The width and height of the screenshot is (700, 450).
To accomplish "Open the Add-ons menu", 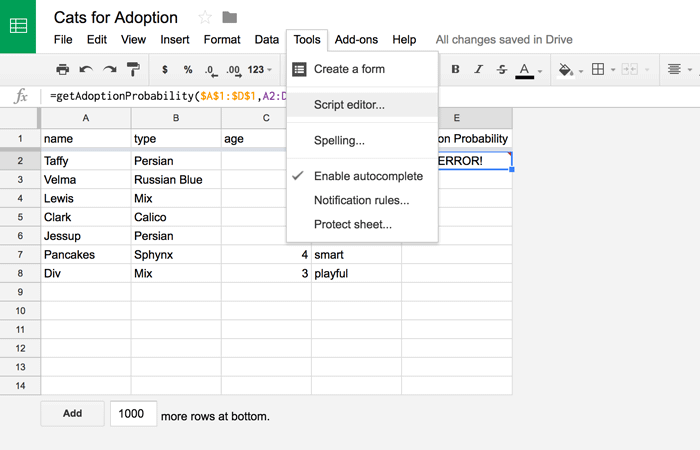I will (356, 40).
